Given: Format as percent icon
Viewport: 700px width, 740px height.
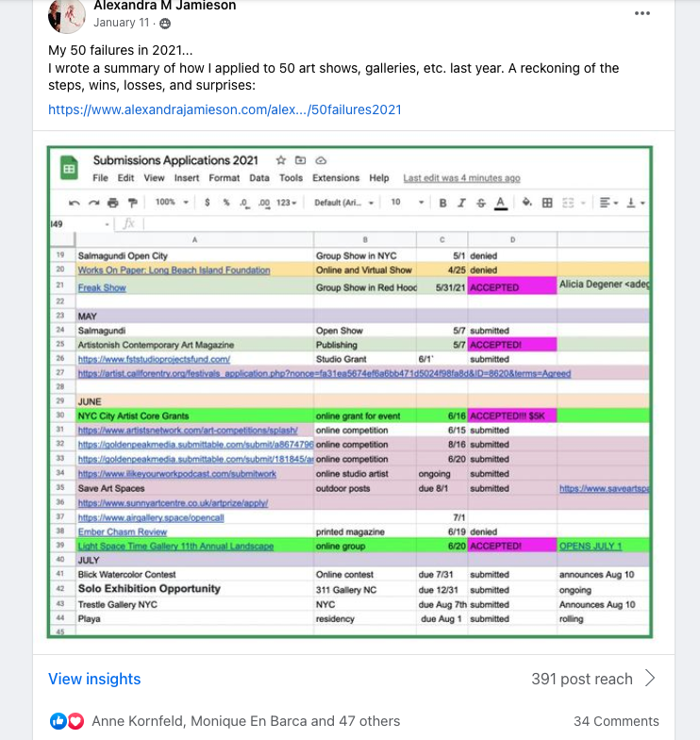Looking at the screenshot, I should pyautogui.click(x=226, y=202).
